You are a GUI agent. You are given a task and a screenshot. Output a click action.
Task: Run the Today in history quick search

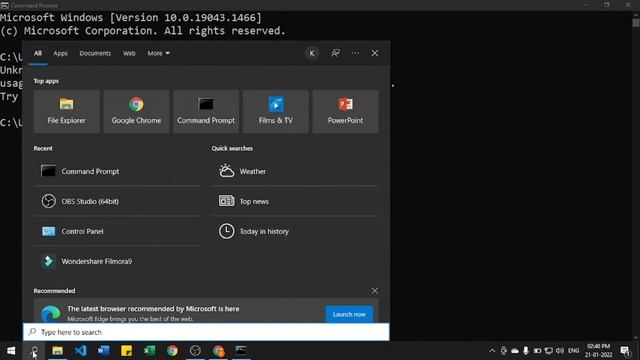coord(295,231)
